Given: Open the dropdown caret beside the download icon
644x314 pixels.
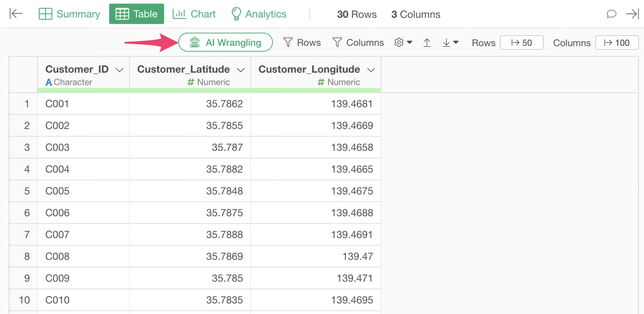Looking at the screenshot, I should pos(456,42).
